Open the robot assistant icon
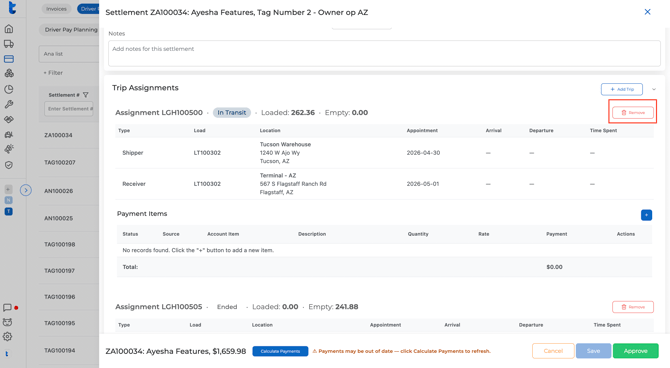 click(7, 322)
